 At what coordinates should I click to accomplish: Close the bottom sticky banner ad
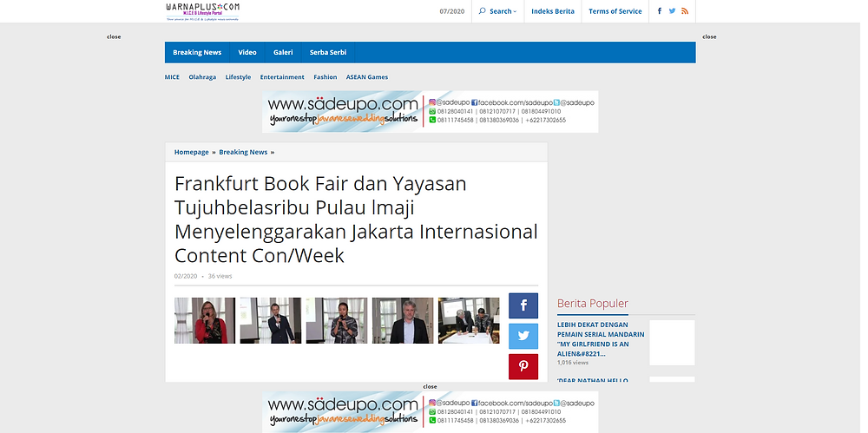coord(430,386)
